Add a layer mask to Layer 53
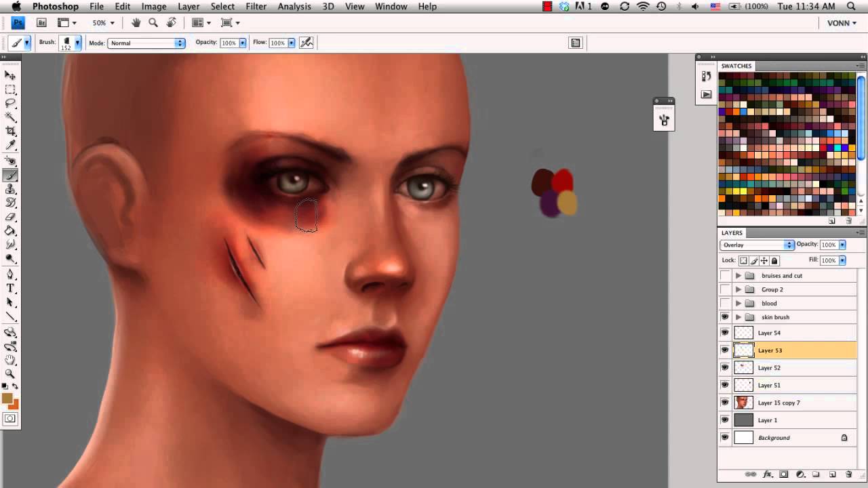Image resolution: width=868 pixels, height=488 pixels. coord(783,474)
